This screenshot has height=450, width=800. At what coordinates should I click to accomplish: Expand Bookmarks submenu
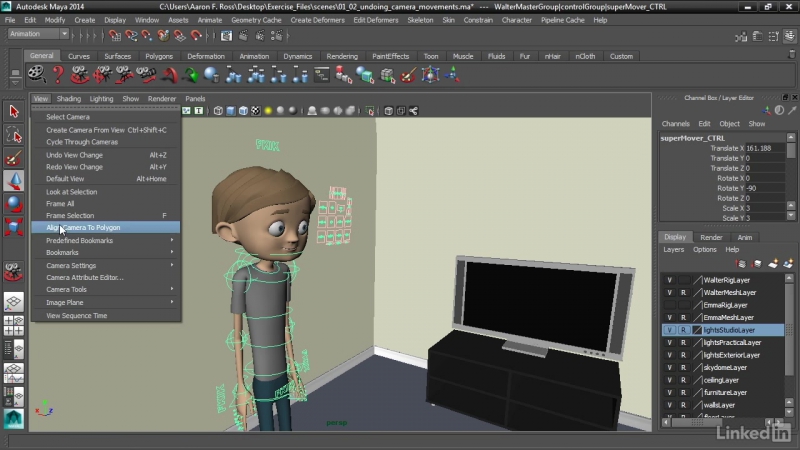pyautogui.click(x=106, y=253)
